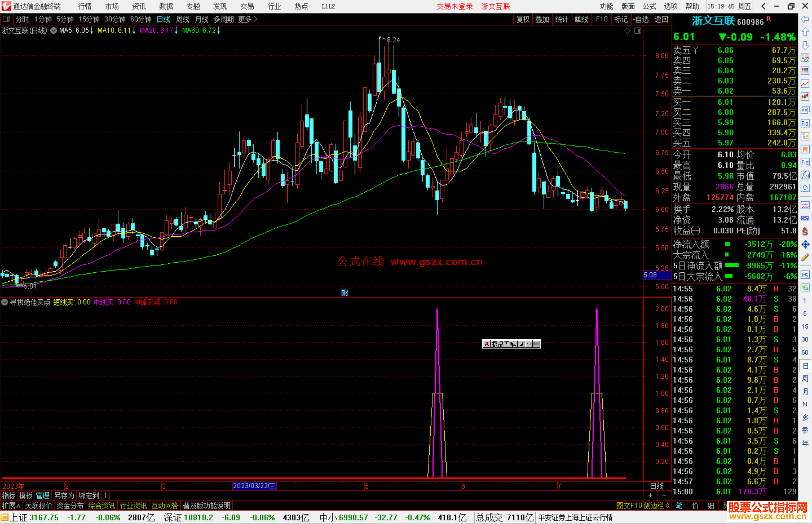Click the F12 sidebar icon
812x524 pixels.
coord(805,162)
